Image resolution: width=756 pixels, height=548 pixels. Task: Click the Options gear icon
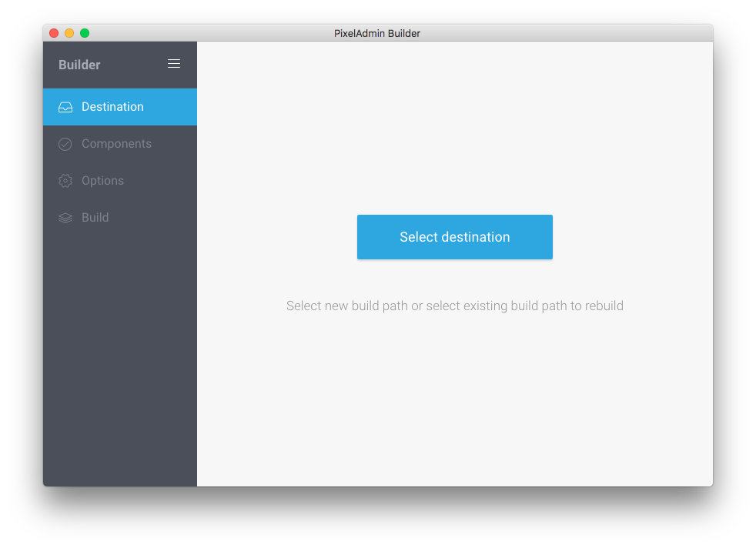click(65, 181)
